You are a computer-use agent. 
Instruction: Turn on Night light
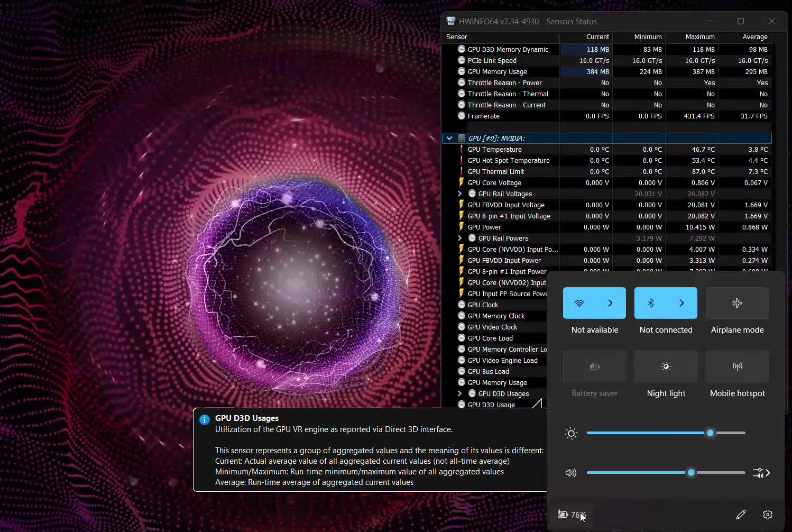click(x=666, y=366)
